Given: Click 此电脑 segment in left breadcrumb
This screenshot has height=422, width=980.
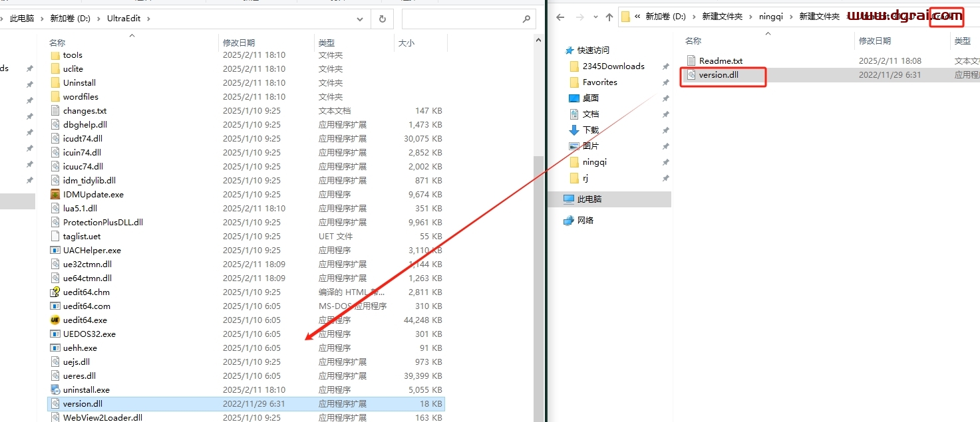Looking at the screenshot, I should coord(22,19).
